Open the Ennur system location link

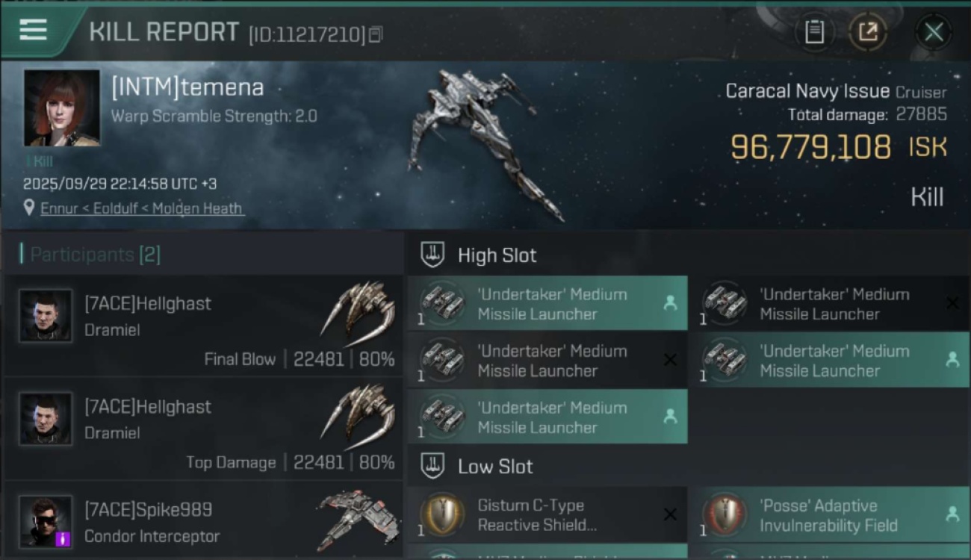(x=142, y=208)
